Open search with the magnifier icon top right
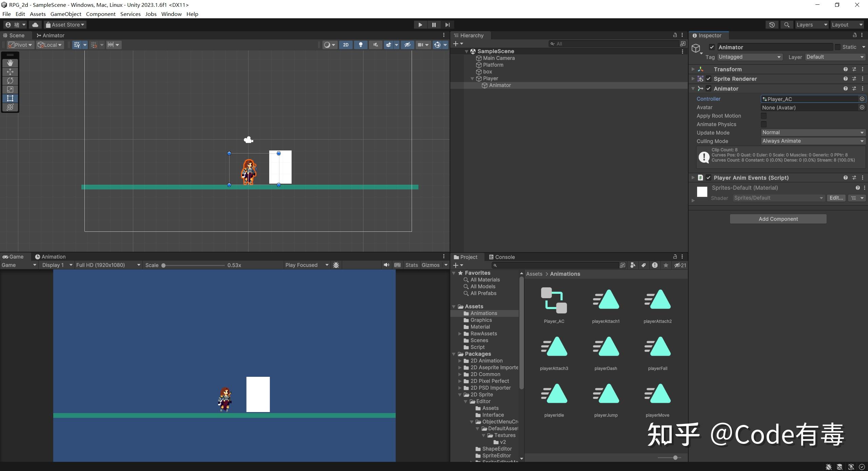868x471 pixels. (x=787, y=24)
